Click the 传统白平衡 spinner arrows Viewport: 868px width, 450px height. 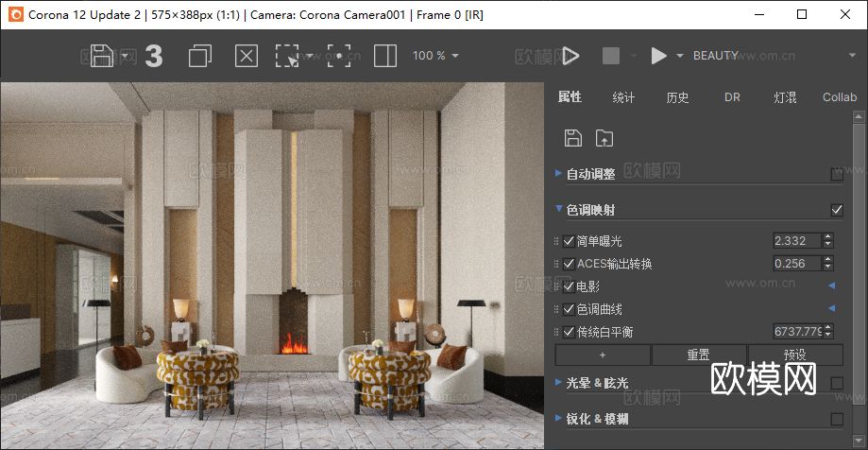[828, 332]
